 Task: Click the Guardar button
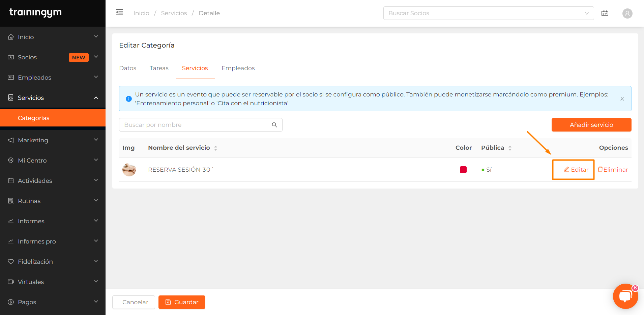tap(182, 302)
